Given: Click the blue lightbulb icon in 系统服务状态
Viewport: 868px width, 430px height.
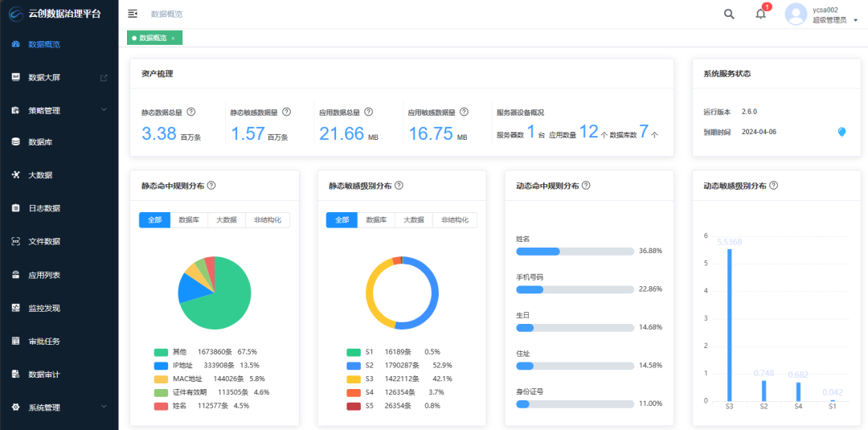Looking at the screenshot, I should tap(841, 132).
